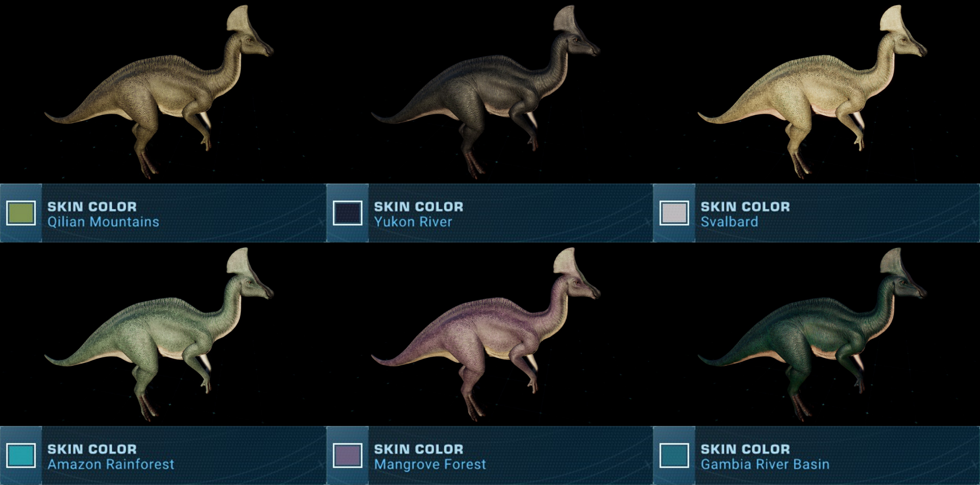The height and width of the screenshot is (485, 980).
Task: Click the olive-colored dinosaur preview
Action: point(159,92)
